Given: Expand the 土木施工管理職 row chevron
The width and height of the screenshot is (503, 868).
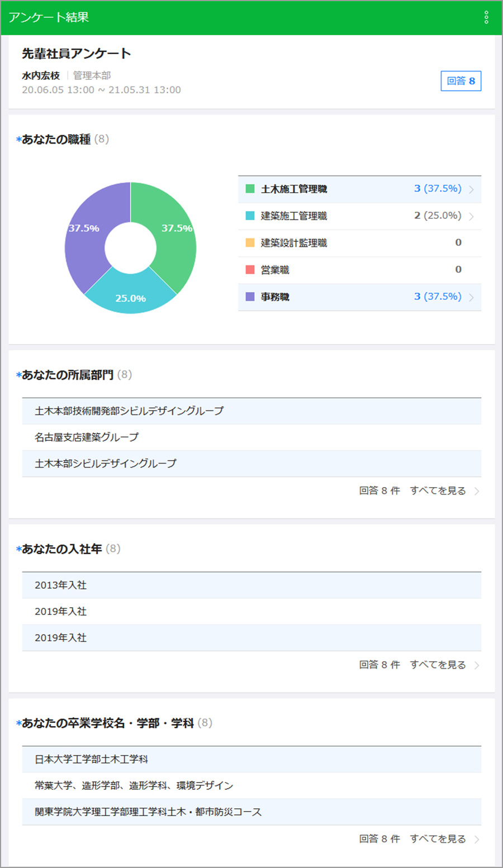Looking at the screenshot, I should click(471, 189).
